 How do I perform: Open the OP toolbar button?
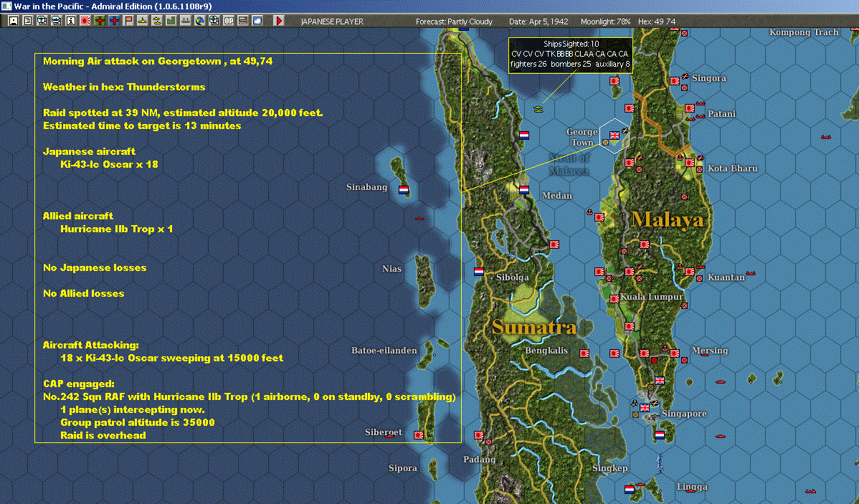point(229,21)
